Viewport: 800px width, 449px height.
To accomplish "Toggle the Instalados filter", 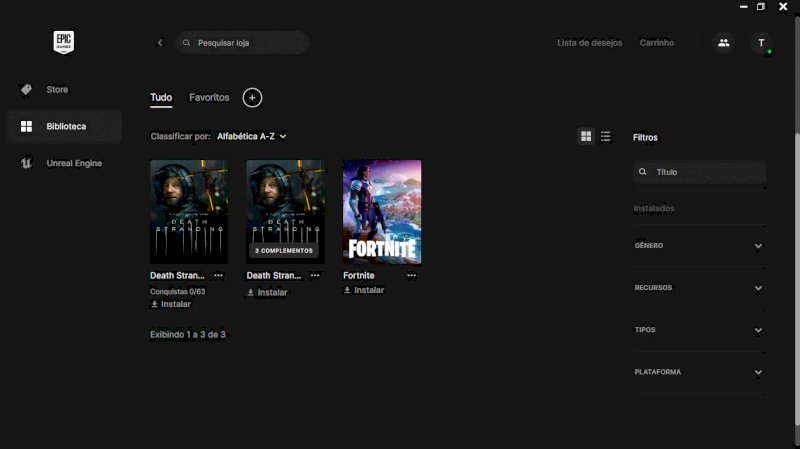I will 654,208.
